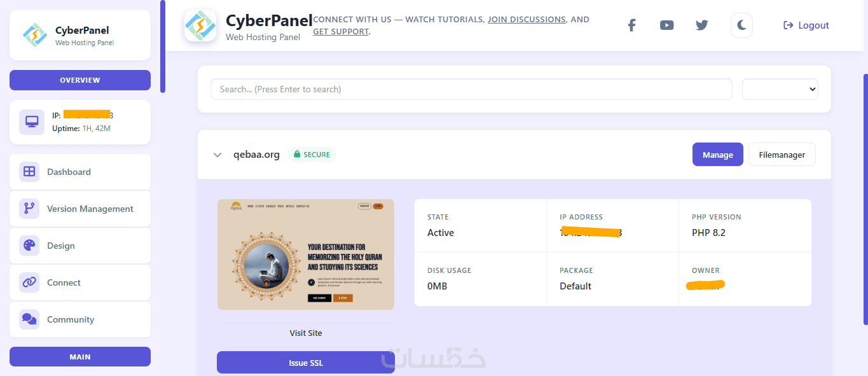This screenshot has width=868, height=376.
Task: Click the Dashboard grid icon
Action: (x=29, y=172)
